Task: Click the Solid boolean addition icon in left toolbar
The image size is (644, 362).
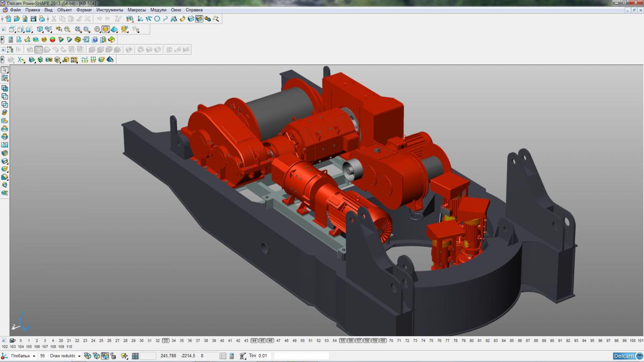Action: coord(5,88)
